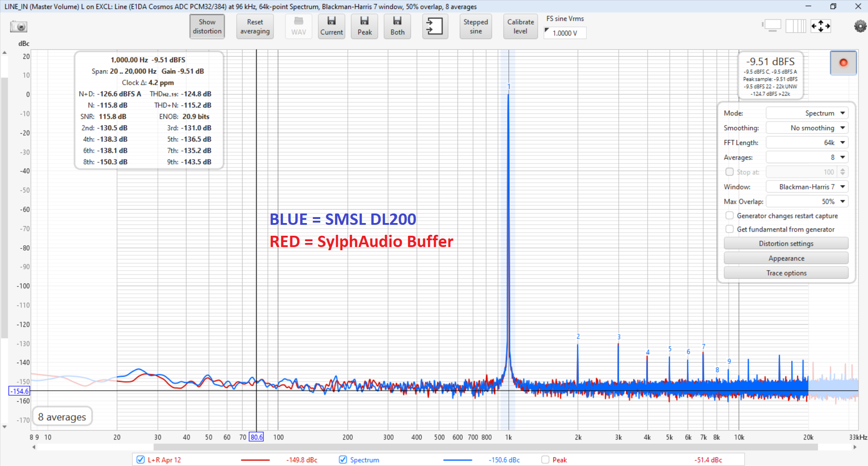
Task: Click the -154.6 level cursor label
Action: [x=20, y=391]
